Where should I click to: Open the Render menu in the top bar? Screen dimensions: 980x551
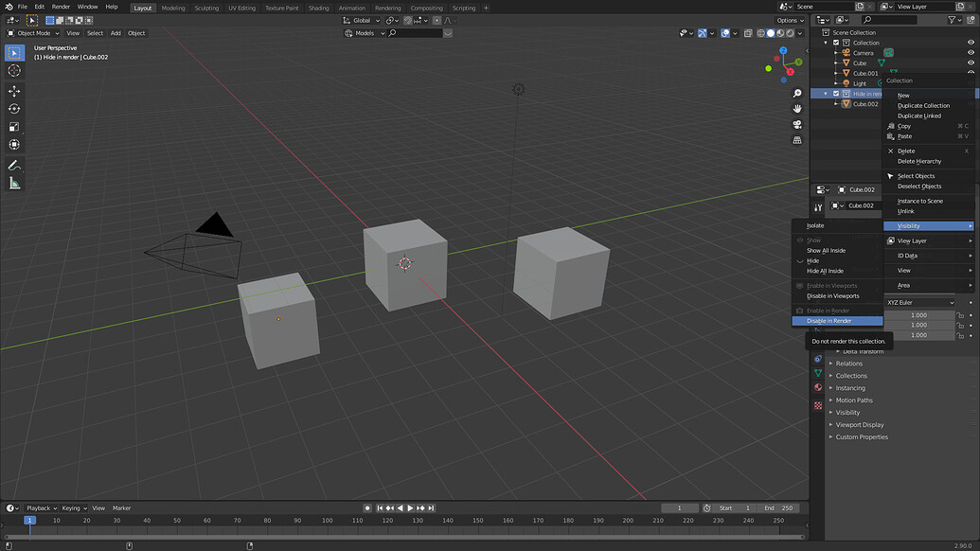point(60,6)
